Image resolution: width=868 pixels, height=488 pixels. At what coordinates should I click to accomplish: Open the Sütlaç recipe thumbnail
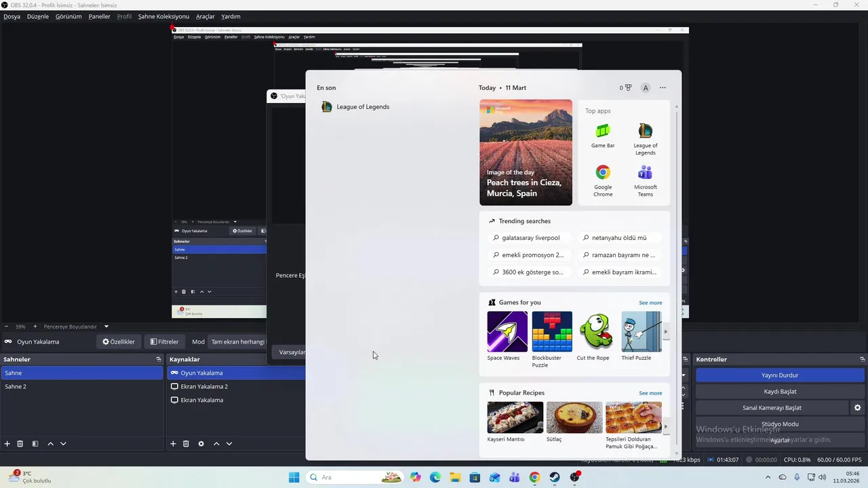pyautogui.click(x=574, y=418)
